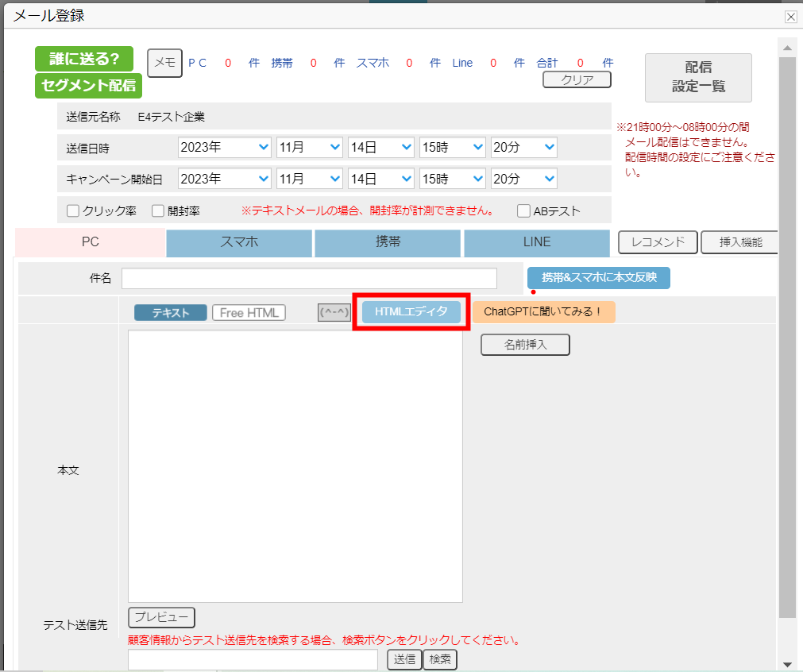Switch to the スマホ tab
The height and width of the screenshot is (672, 803).
pos(239,242)
